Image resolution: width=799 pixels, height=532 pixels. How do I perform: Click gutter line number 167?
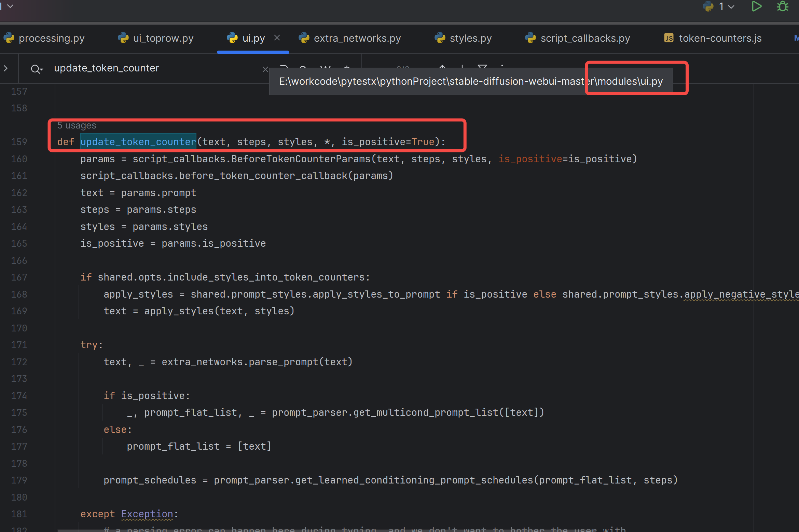click(x=19, y=277)
